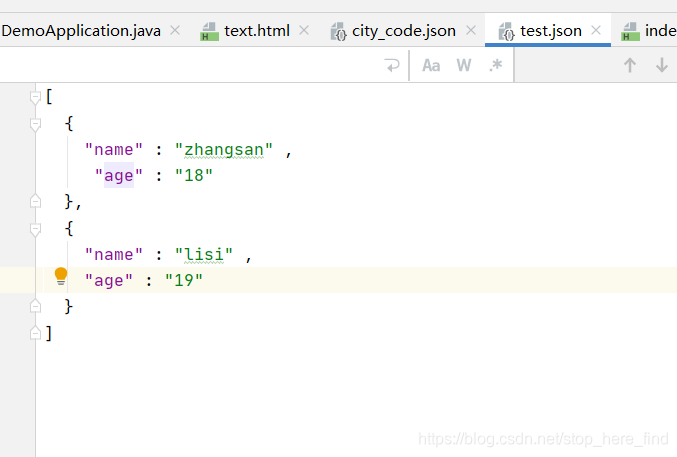Collapse the root array fold marker at '['

35,98
